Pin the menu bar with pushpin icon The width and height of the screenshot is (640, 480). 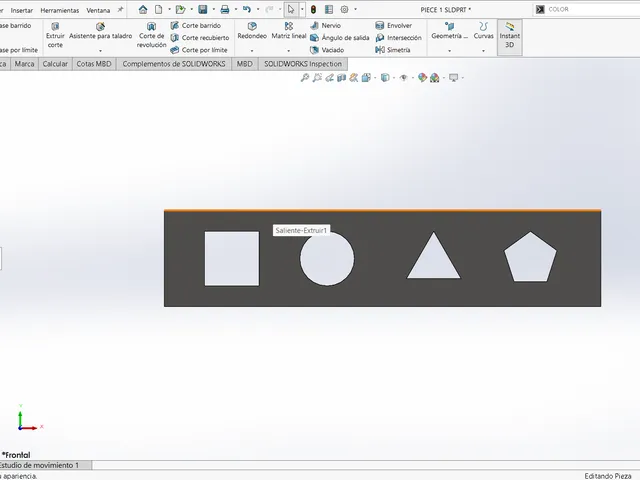pos(120,9)
